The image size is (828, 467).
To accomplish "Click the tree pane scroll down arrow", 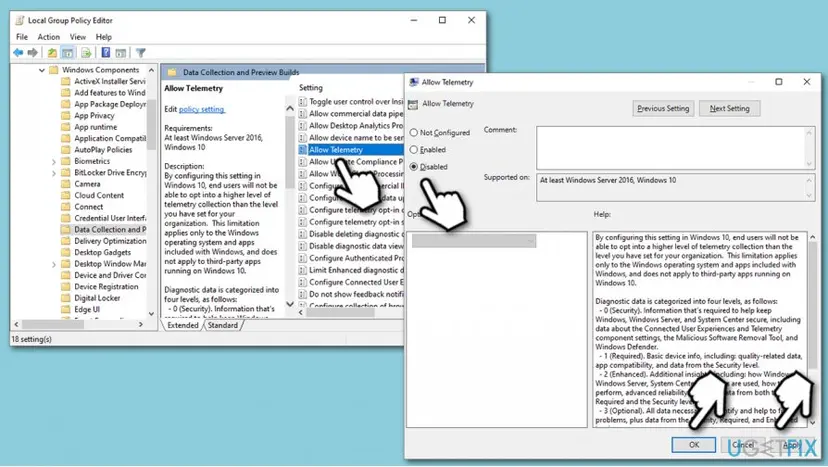I will [152, 314].
